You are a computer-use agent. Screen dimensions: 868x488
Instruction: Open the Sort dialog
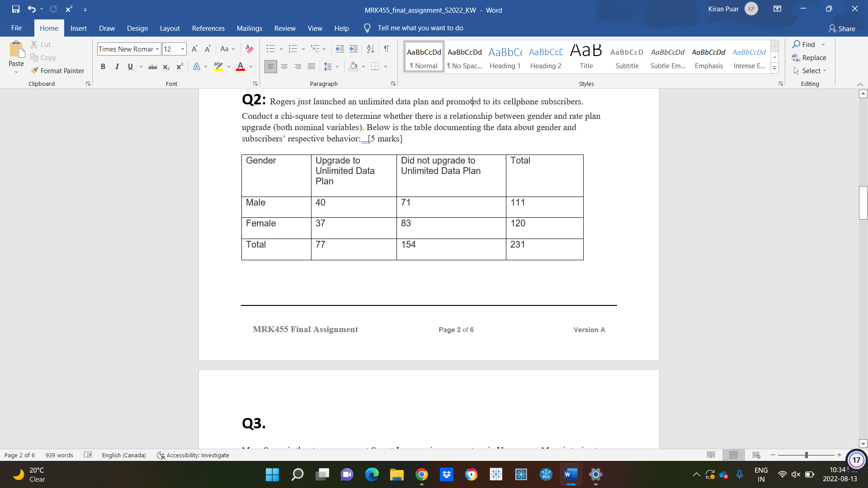370,49
